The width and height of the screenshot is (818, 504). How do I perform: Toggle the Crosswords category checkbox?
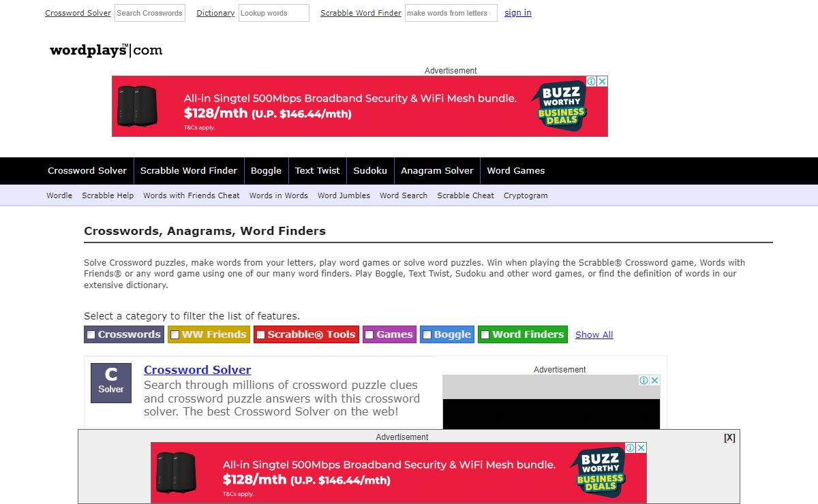[91, 334]
